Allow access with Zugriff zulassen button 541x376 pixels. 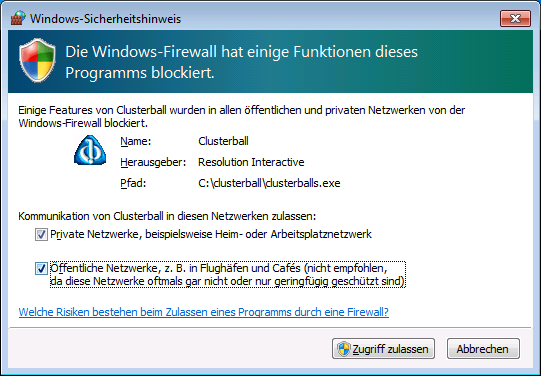click(x=383, y=349)
